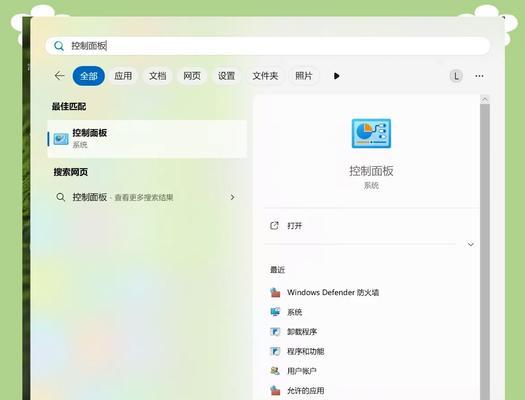
Task: Switch to the 文件夹 filter tab
Action: pos(265,76)
